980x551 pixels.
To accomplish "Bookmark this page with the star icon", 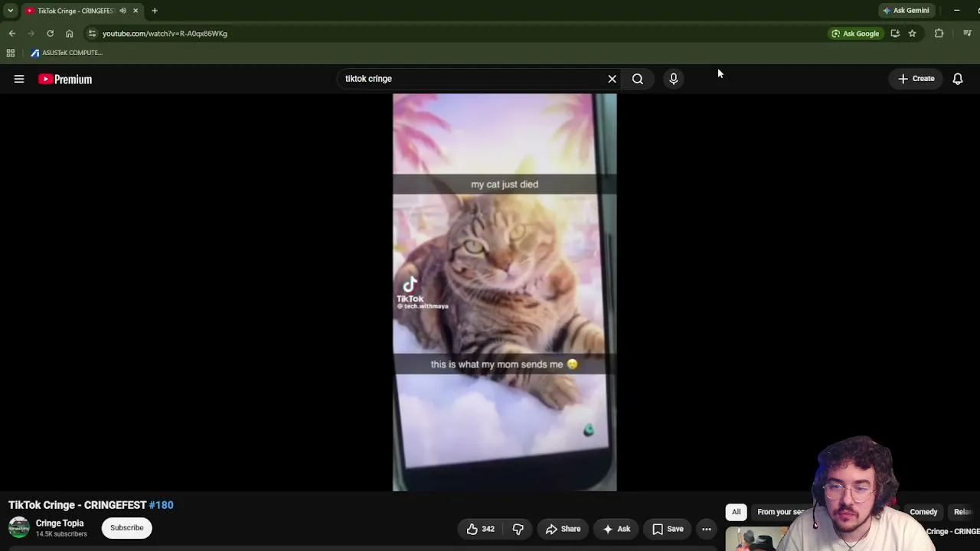I will pyautogui.click(x=912, y=34).
